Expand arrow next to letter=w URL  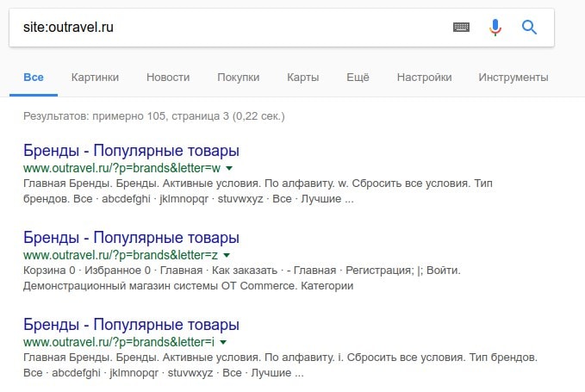click(x=229, y=168)
